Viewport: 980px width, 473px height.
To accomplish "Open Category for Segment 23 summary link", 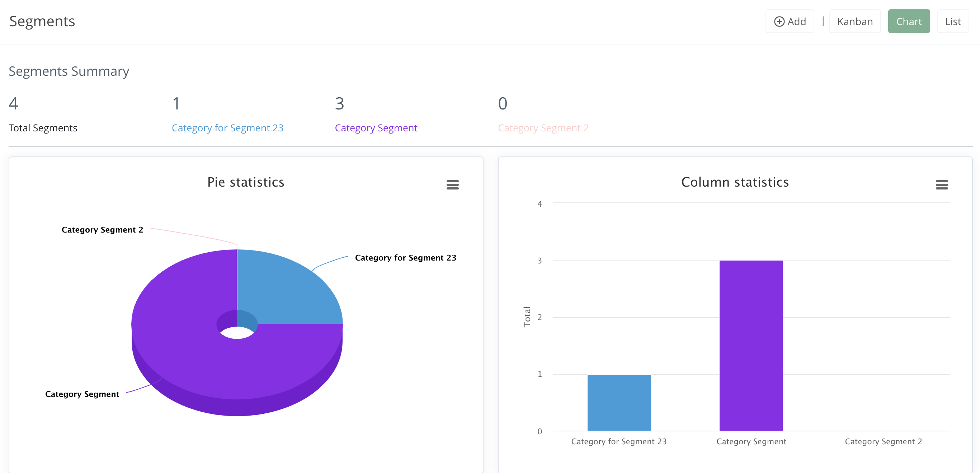I will [x=227, y=128].
